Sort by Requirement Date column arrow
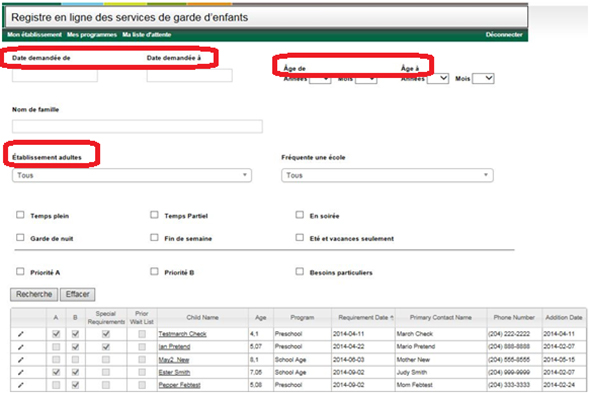The height and width of the screenshot is (394, 590). pos(392,318)
